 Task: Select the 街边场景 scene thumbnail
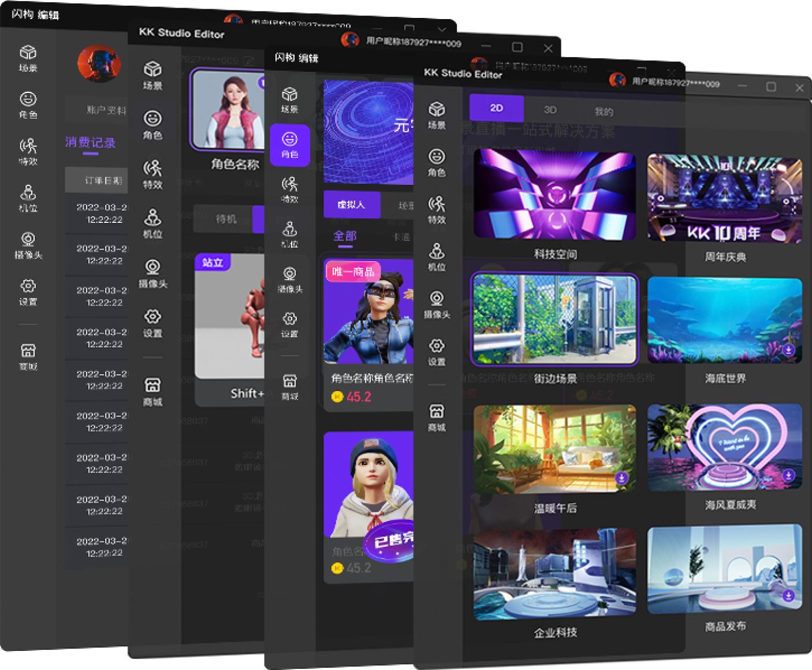coord(554,319)
